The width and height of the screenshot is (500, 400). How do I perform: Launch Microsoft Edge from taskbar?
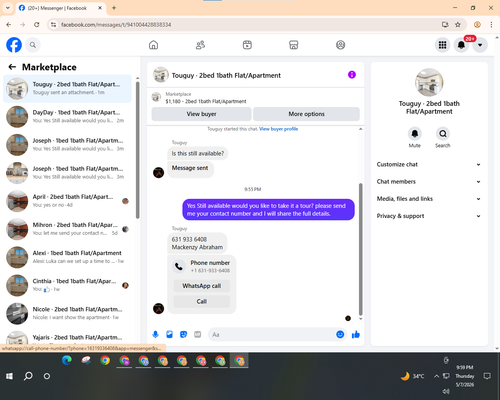click(67, 360)
